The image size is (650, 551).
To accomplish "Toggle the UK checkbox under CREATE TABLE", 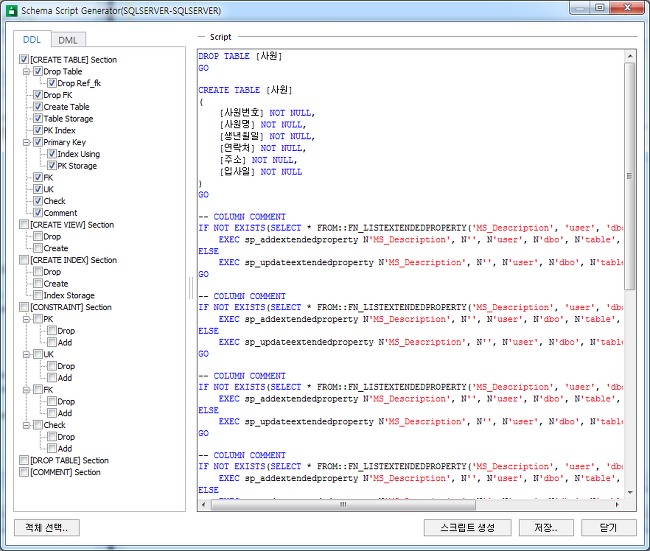I will pyautogui.click(x=38, y=189).
